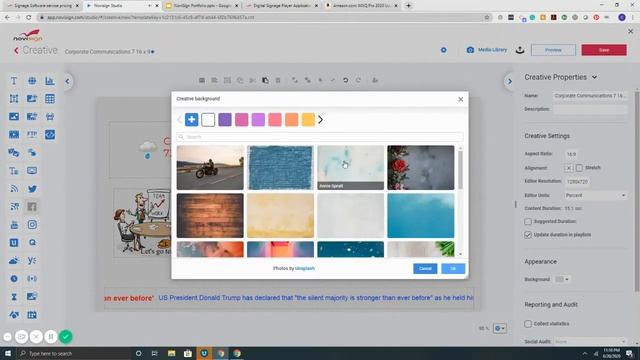Click the blue settings gear in header
Image resolution: width=640 pixels, height=360 pixels.
[444, 50]
